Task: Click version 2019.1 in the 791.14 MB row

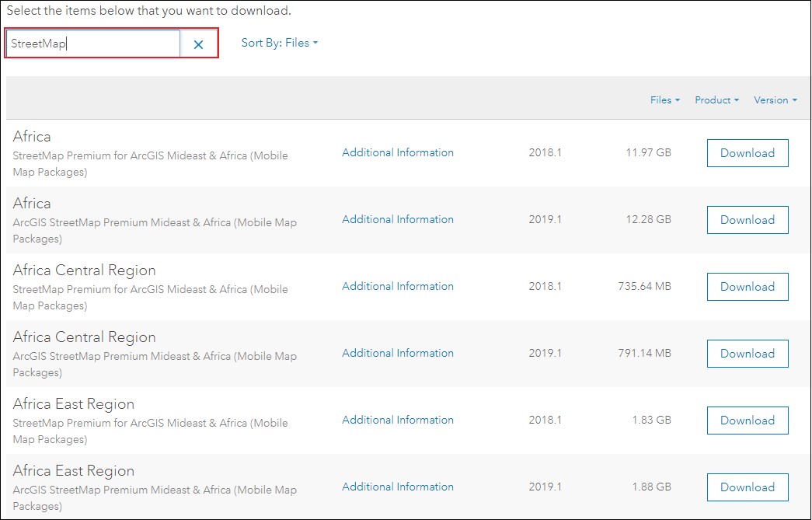Action: point(545,353)
